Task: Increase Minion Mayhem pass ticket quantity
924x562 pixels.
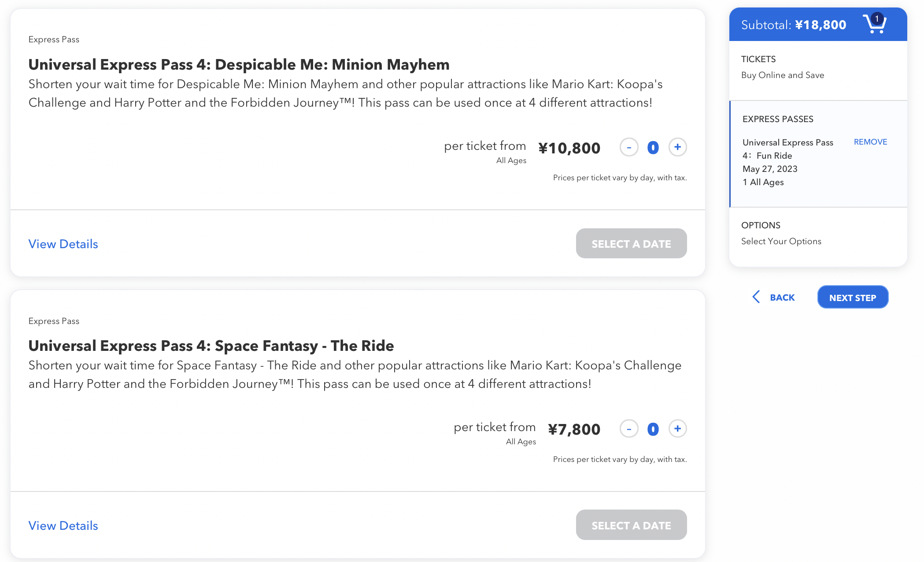Action: [677, 147]
